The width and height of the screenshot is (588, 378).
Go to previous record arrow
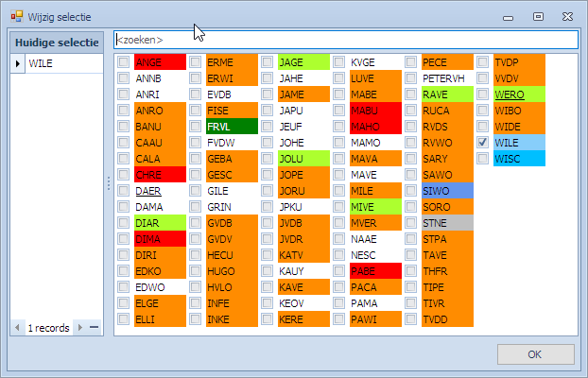point(17,327)
